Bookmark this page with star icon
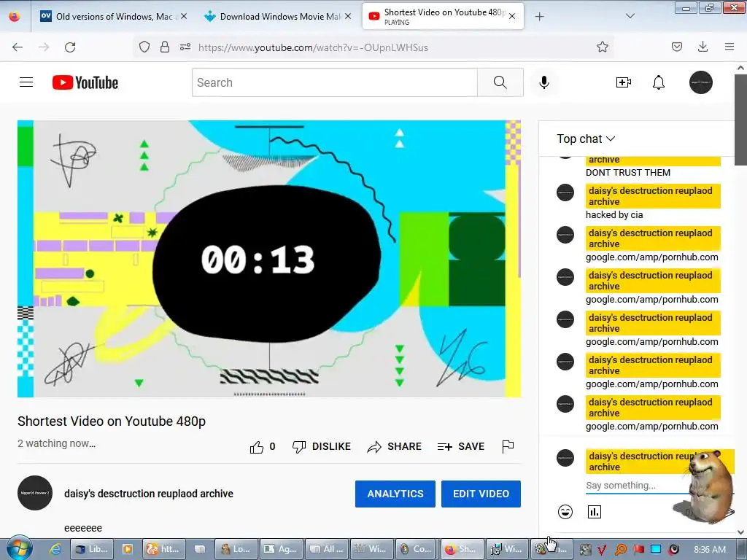Viewport: 747px width, 560px height. (602, 47)
